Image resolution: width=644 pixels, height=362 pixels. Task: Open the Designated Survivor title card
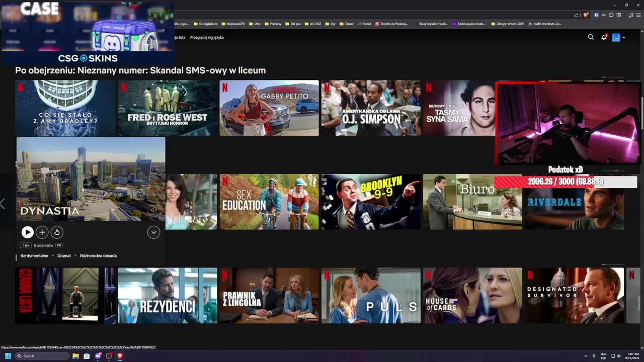click(x=574, y=296)
